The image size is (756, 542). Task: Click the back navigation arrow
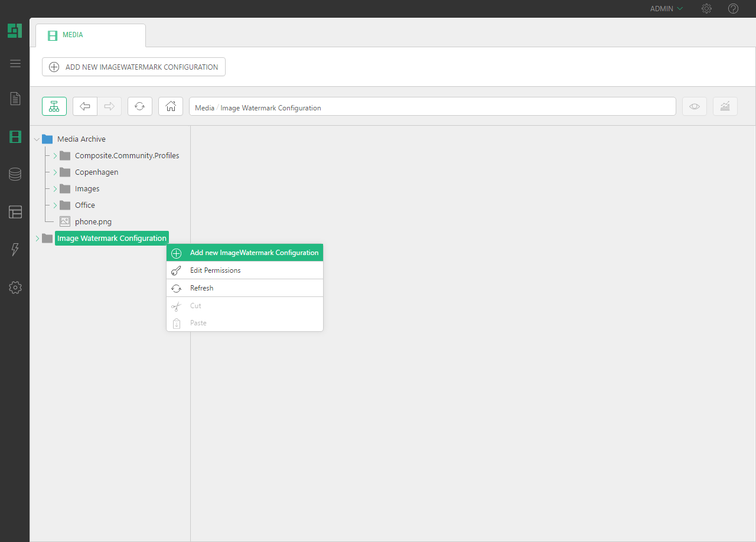(x=85, y=106)
